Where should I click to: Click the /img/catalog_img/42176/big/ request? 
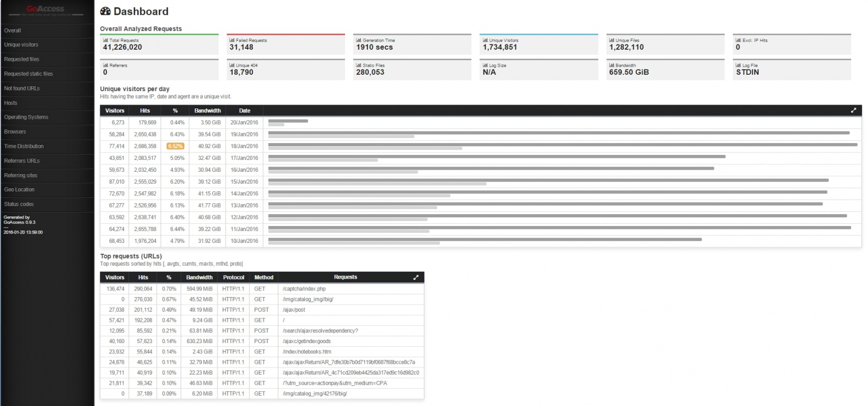[315, 394]
